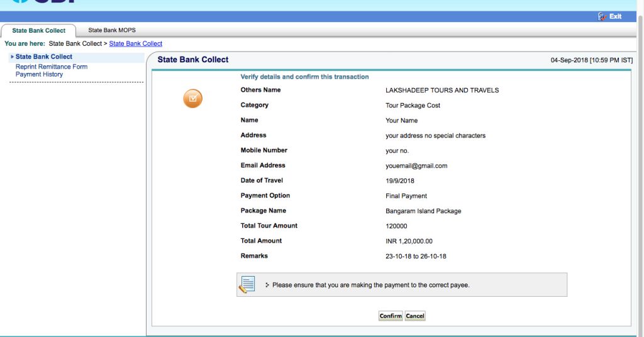Screen dimensions: 644x337
Task: Click the SBI logo at top left
Action: pyautogui.click(x=43, y=2)
